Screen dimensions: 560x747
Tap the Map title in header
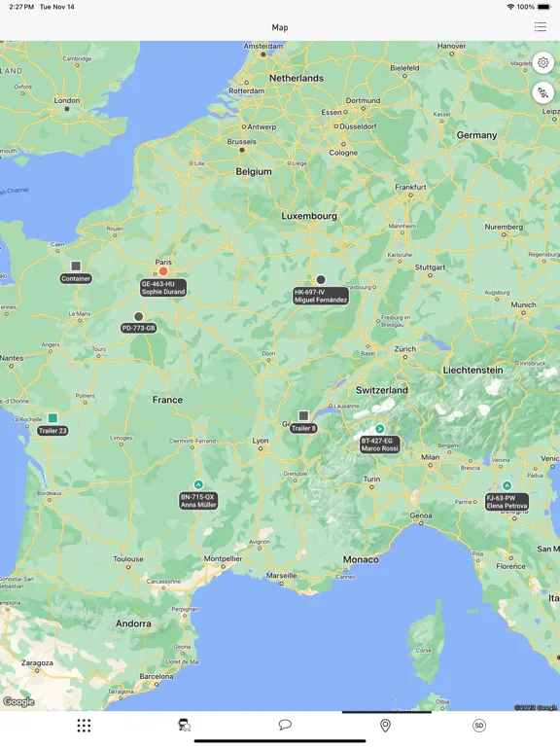280,27
